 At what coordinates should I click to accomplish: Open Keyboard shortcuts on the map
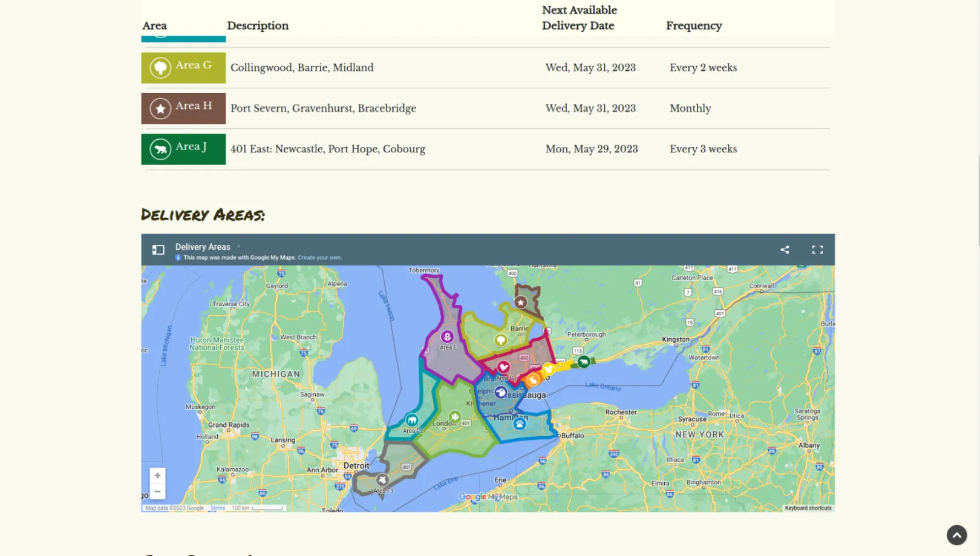[808, 508]
